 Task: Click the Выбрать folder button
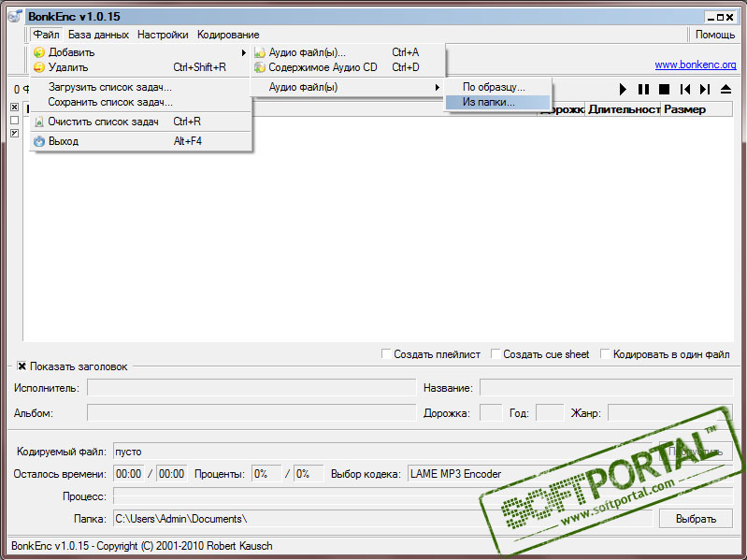pos(696,519)
